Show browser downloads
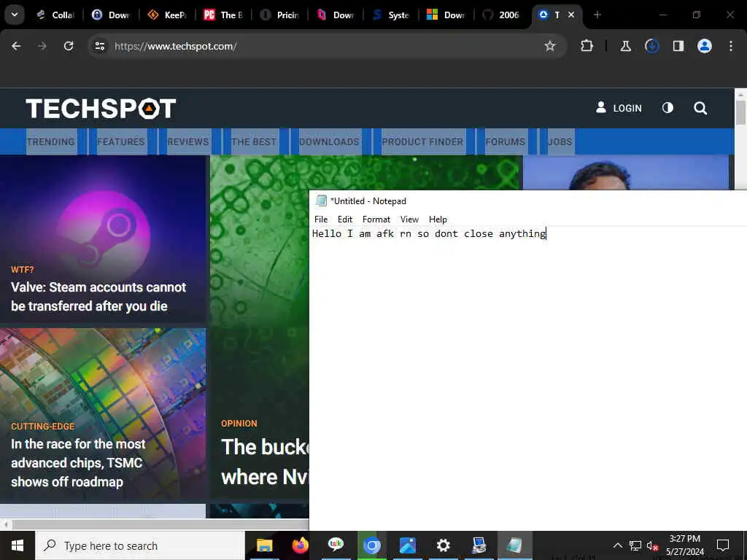 tap(651, 46)
